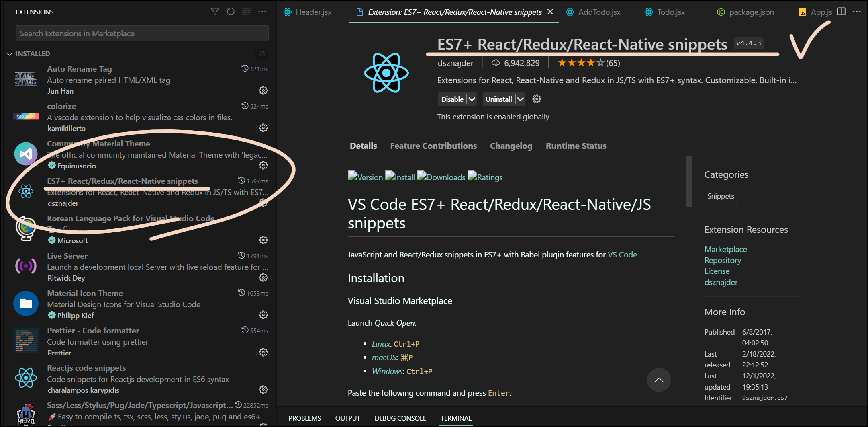Screen dimensions: 868x427
Task: Open manage gear for Live Server
Action: [x=263, y=277]
